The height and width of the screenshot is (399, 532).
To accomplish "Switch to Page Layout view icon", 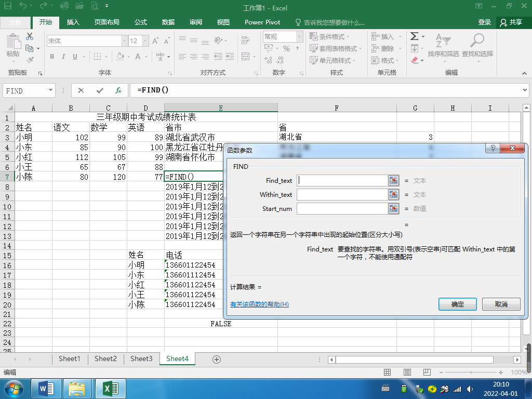I will point(407,372).
